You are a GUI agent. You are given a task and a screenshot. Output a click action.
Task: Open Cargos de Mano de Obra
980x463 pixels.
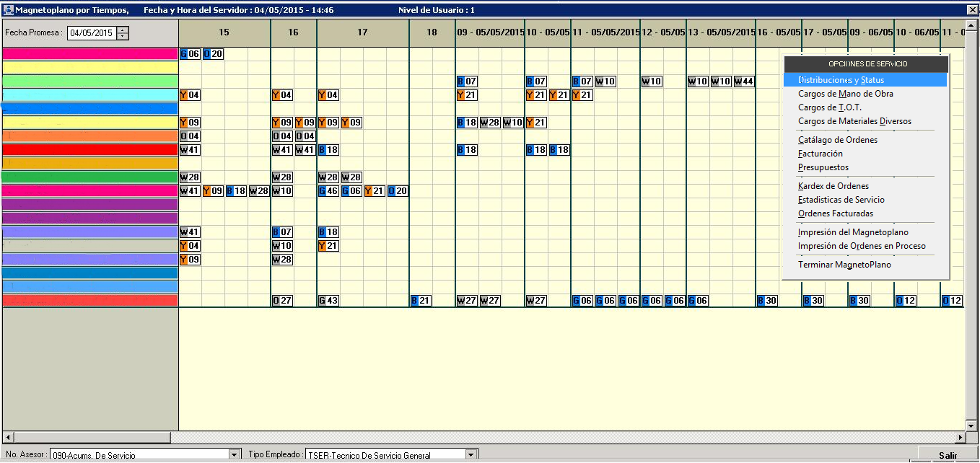pyautogui.click(x=845, y=94)
